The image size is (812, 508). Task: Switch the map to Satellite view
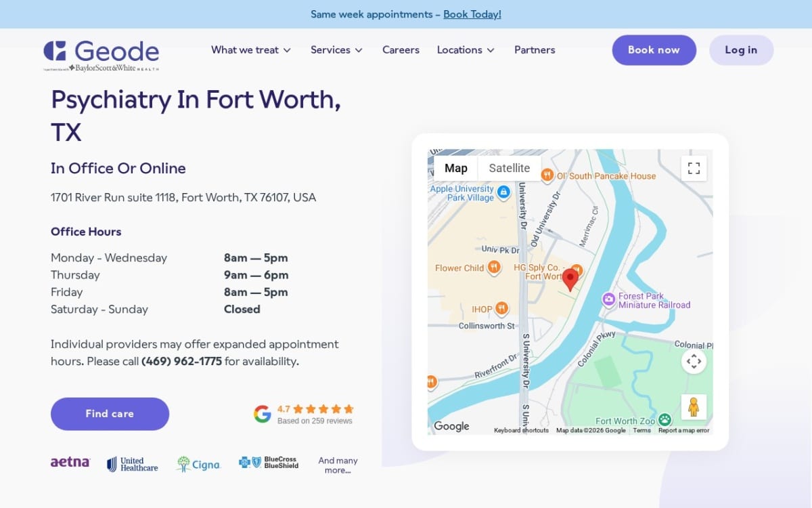pyautogui.click(x=510, y=168)
